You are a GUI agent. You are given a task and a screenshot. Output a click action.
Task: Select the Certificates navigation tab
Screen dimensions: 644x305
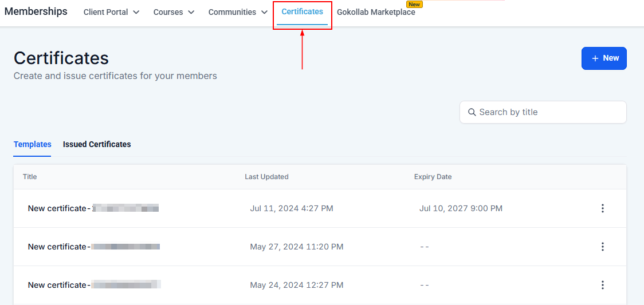[x=302, y=12]
